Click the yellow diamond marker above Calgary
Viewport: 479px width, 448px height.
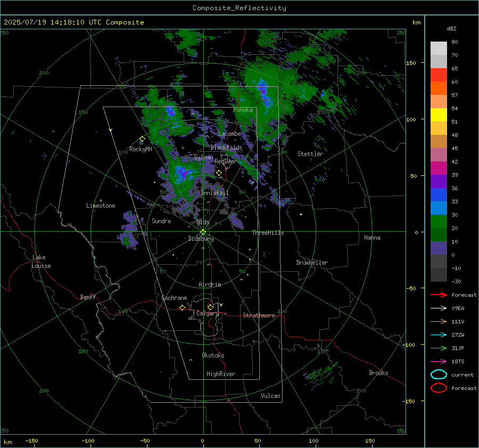click(x=210, y=307)
